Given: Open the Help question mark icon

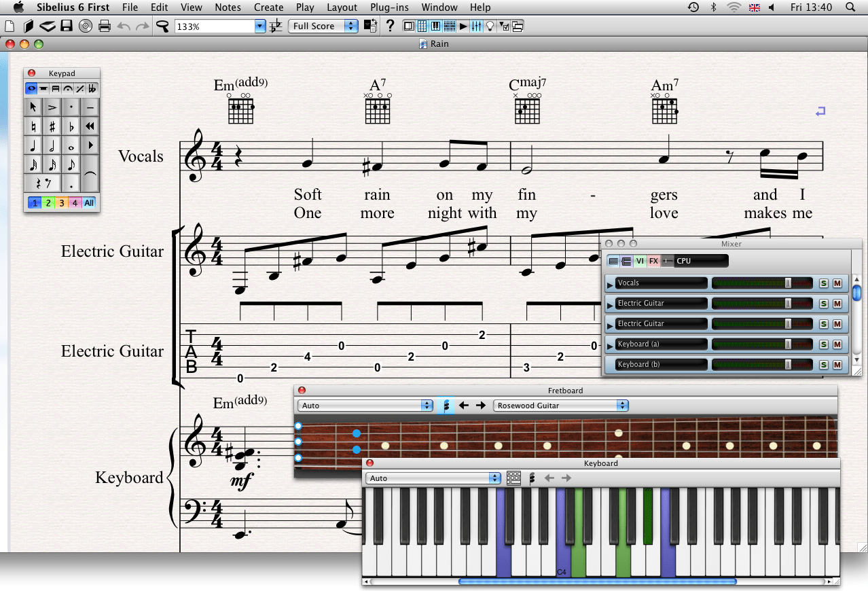Looking at the screenshot, I should (389, 26).
